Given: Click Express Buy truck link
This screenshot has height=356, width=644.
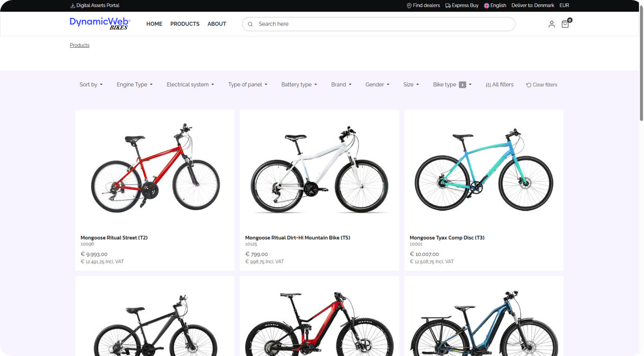Looking at the screenshot, I should coord(462,5).
